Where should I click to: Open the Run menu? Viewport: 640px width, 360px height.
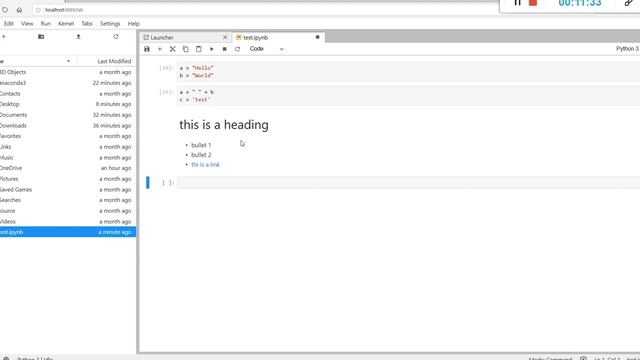[46, 24]
